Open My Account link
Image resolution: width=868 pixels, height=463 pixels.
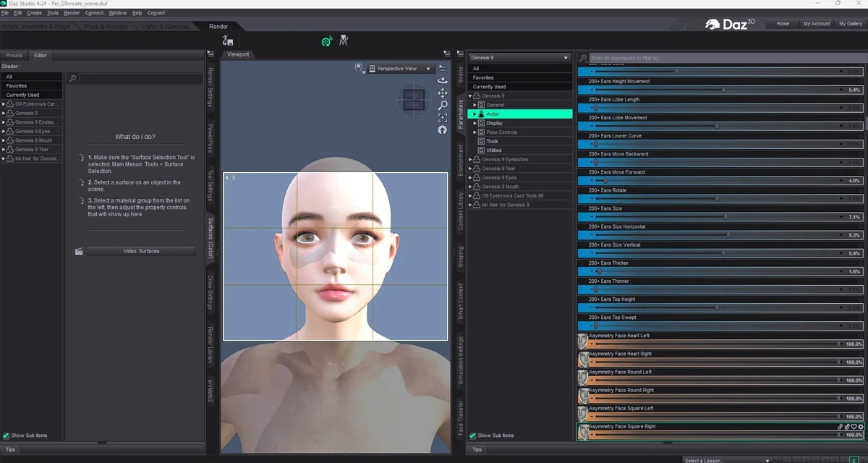[817, 24]
